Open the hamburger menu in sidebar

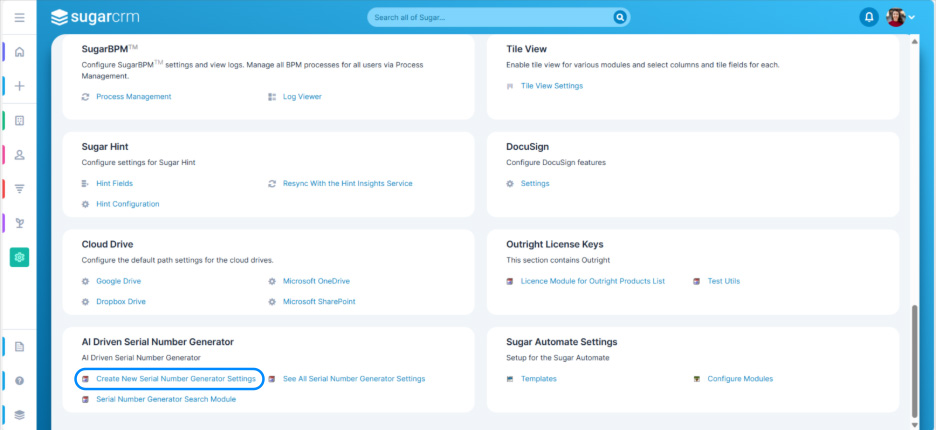pyautogui.click(x=19, y=18)
